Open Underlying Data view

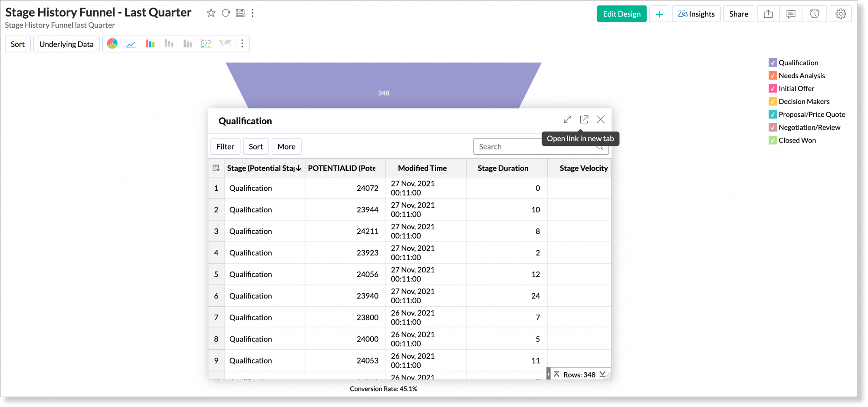coord(66,44)
